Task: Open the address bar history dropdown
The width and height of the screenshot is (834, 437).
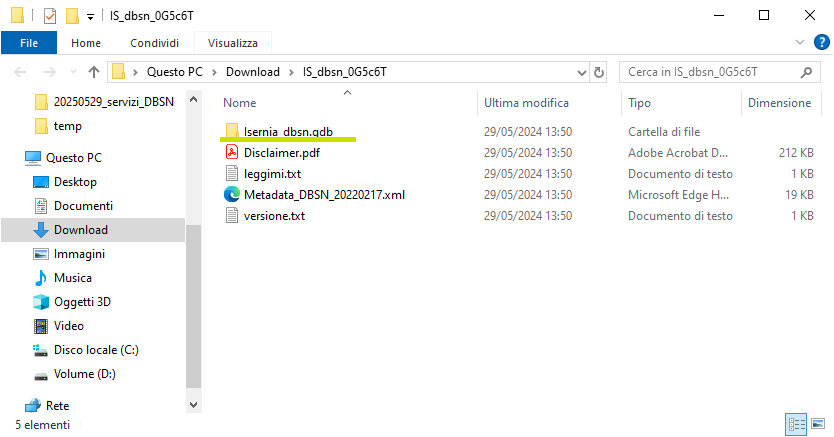Action: pos(580,72)
